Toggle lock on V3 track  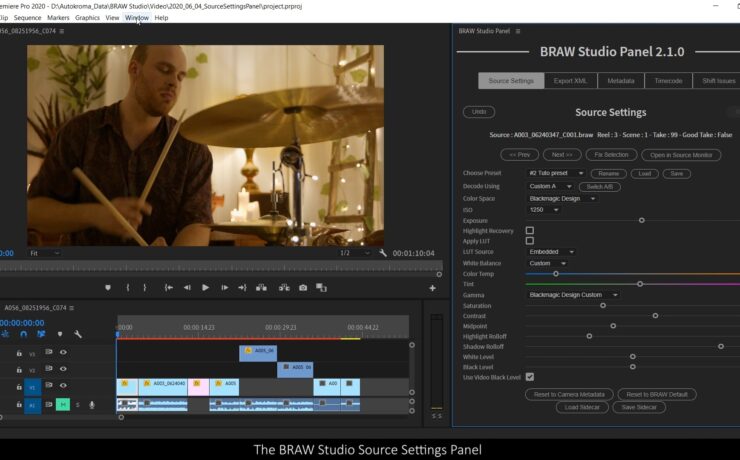pyautogui.click(x=19, y=352)
